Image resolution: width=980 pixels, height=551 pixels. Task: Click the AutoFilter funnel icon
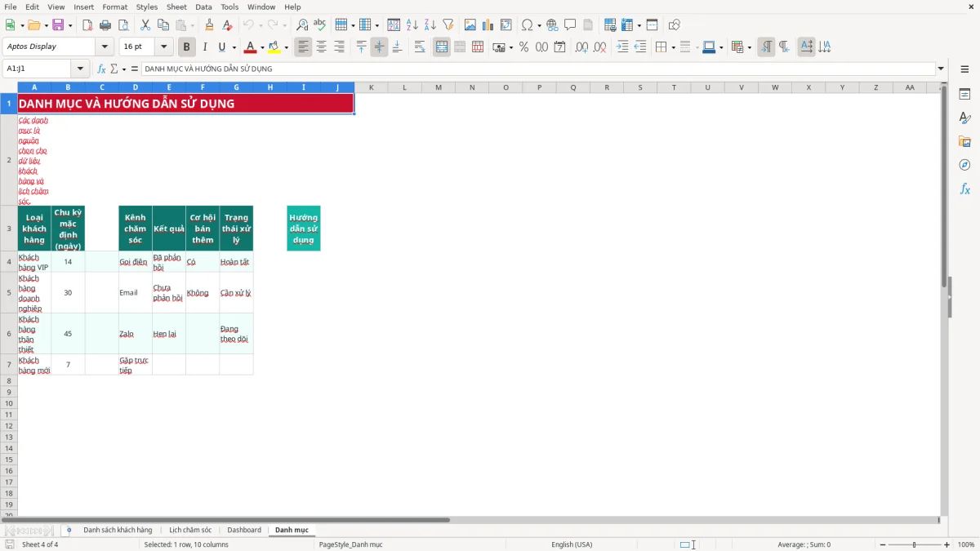448,25
